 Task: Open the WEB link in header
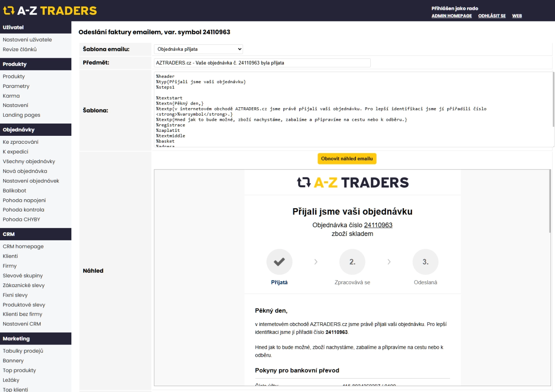coord(517,16)
